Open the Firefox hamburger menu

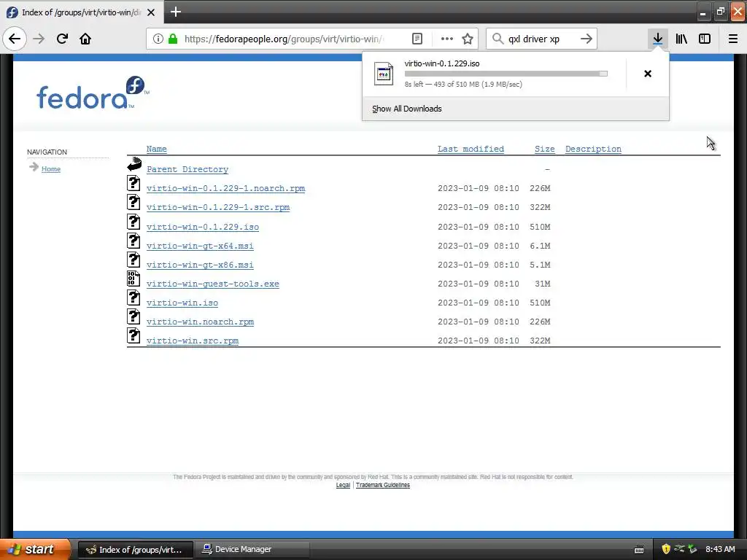733,39
